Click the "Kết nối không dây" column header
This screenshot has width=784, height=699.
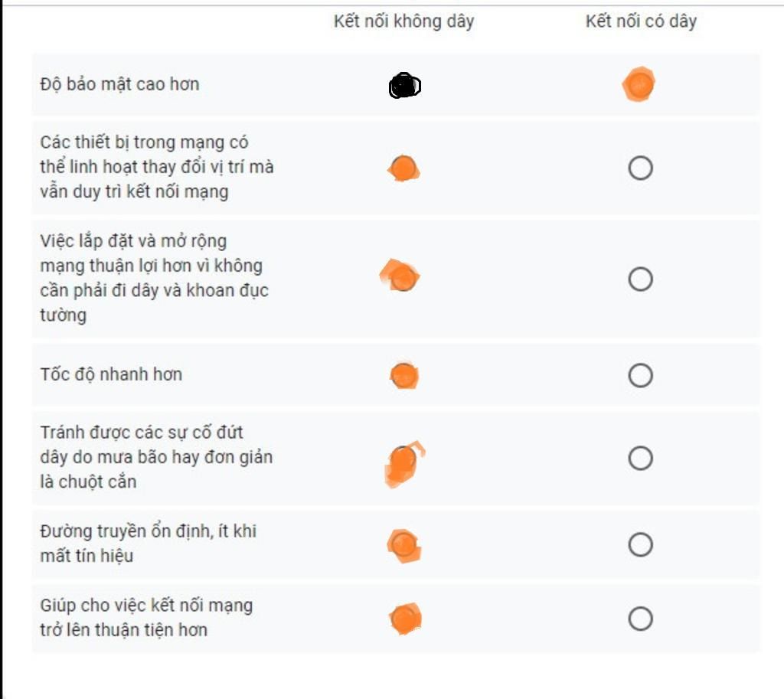pyautogui.click(x=404, y=21)
